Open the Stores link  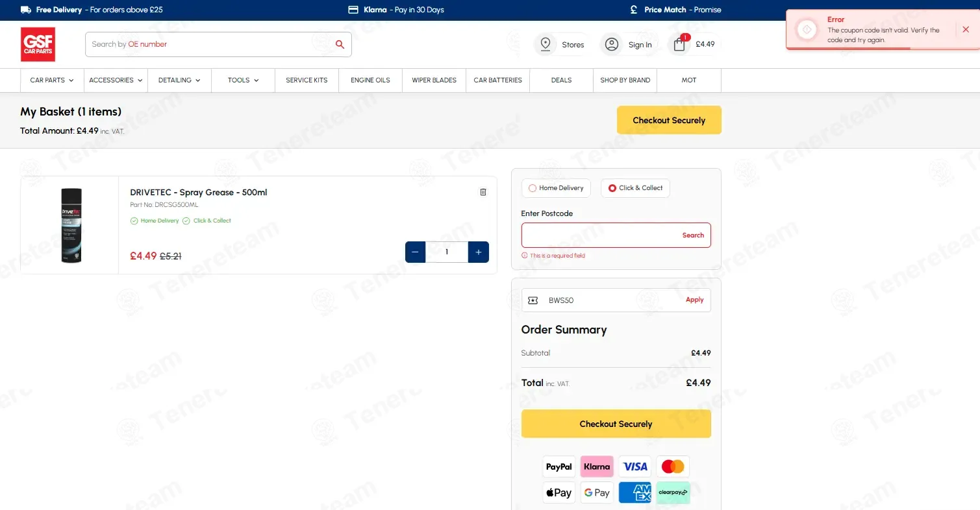[x=573, y=45]
